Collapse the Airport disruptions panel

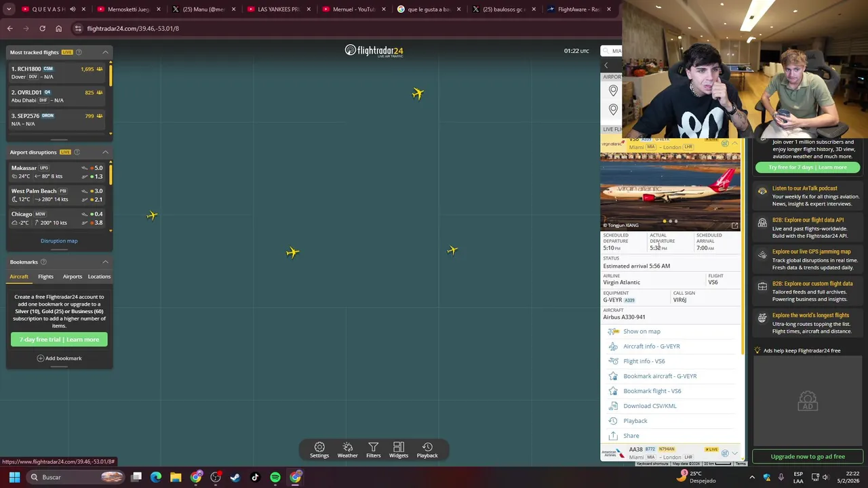click(105, 152)
